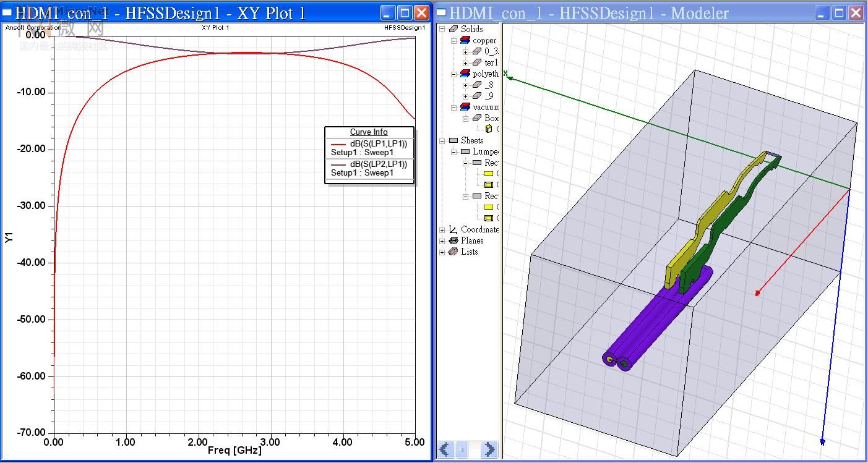The width and height of the screenshot is (868, 463).
Task: Select Planes in the model tree
Action: pyautogui.click(x=472, y=240)
